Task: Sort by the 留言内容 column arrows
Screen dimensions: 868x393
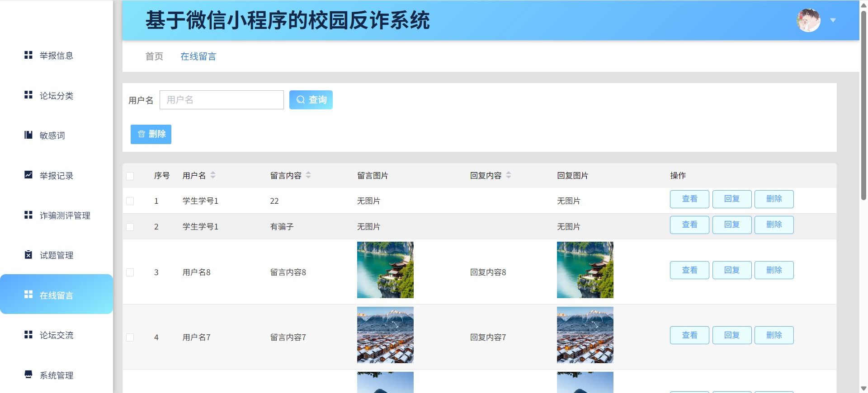Action: click(x=308, y=175)
